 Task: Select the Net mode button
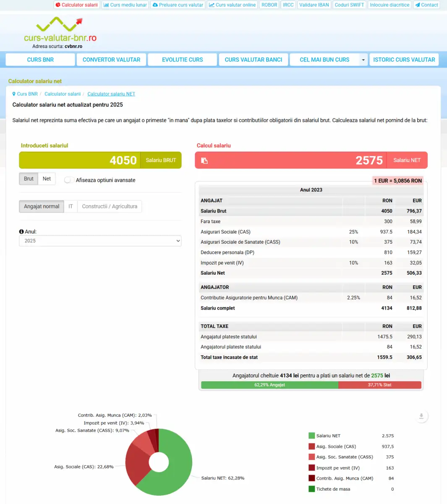tap(47, 179)
